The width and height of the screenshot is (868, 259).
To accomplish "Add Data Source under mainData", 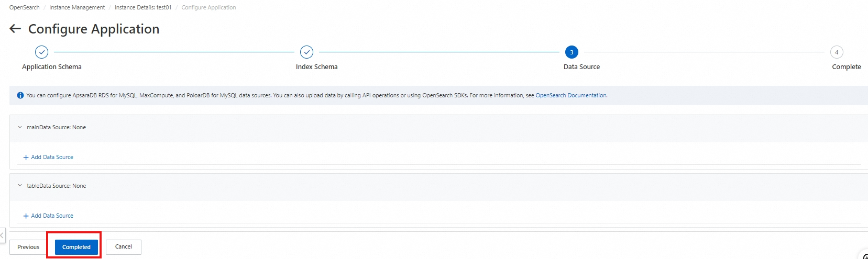I will pyautogui.click(x=48, y=157).
